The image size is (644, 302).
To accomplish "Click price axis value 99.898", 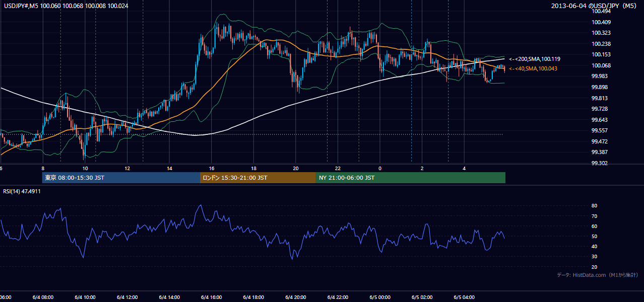I will click(601, 87).
